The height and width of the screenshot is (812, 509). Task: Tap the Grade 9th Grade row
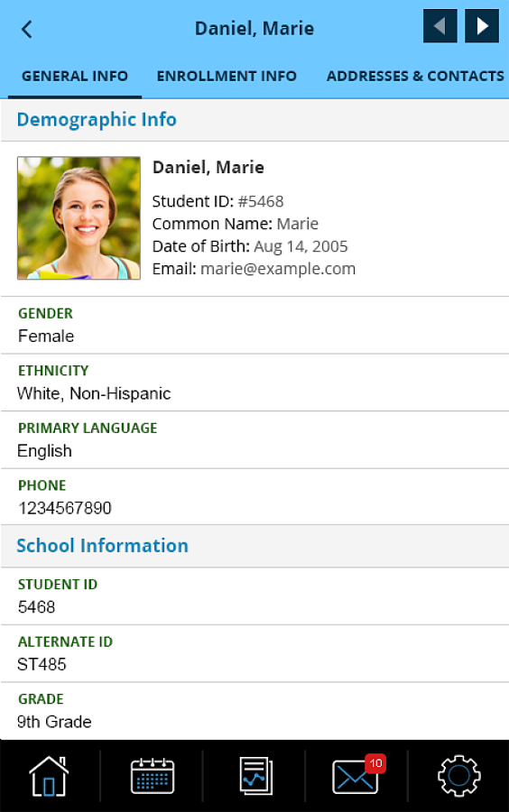click(x=255, y=711)
